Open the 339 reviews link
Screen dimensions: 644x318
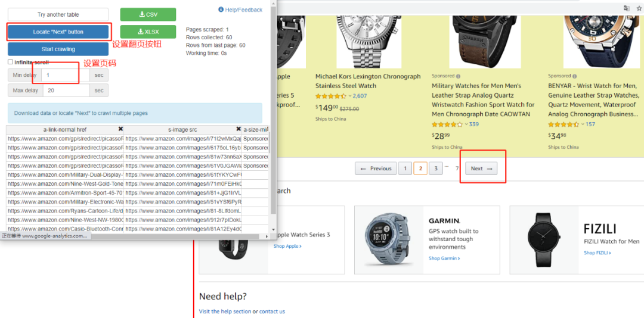coord(474,124)
